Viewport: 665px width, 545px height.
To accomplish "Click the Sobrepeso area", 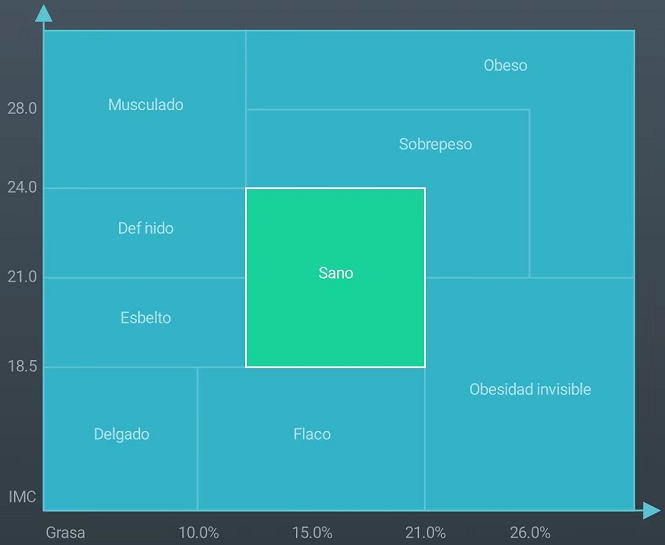I will coord(435,144).
